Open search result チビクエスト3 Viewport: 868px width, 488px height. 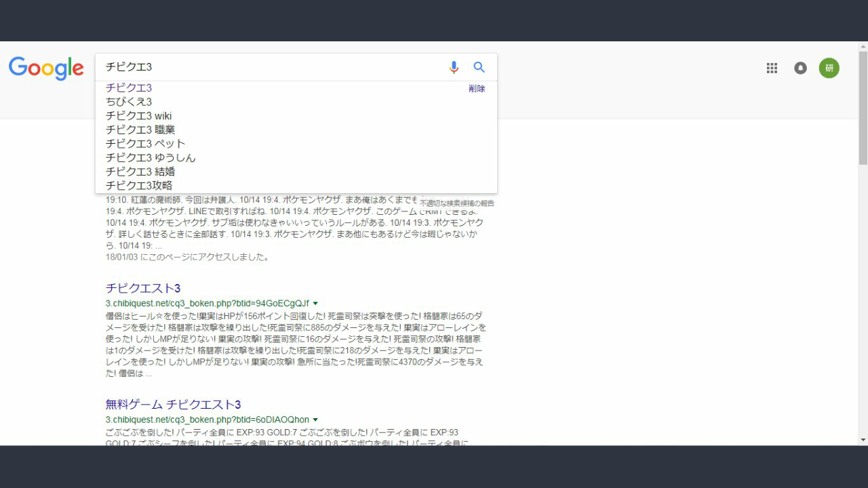tap(143, 288)
